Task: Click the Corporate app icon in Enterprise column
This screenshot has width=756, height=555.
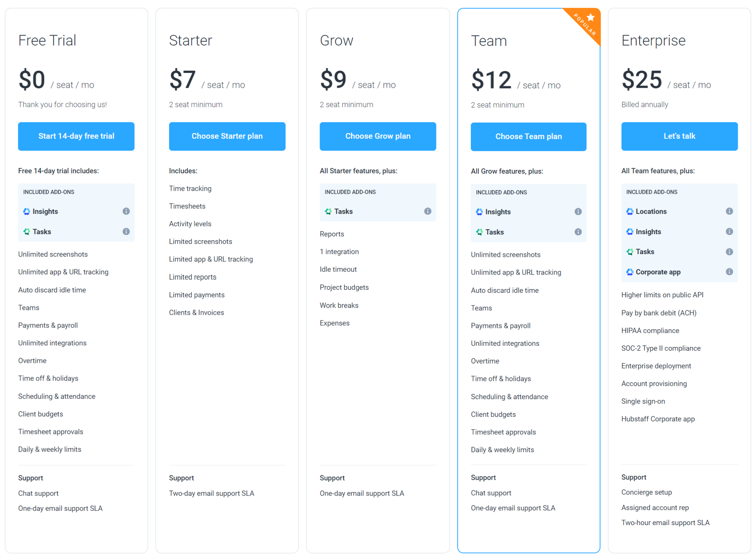Action: coord(630,272)
